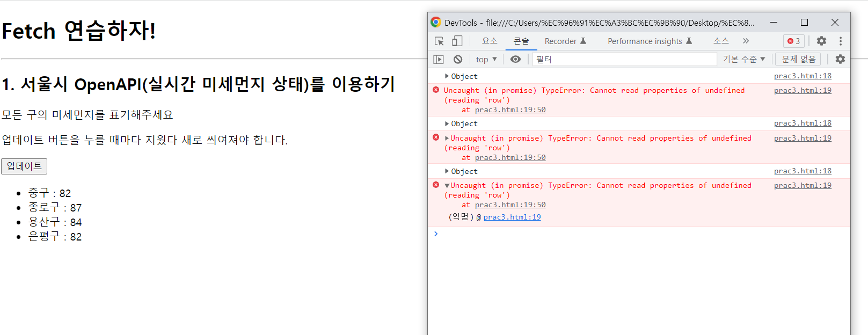The height and width of the screenshot is (335, 868).
Task: Focus the 필터 console filter field
Action: pyautogui.click(x=625, y=60)
